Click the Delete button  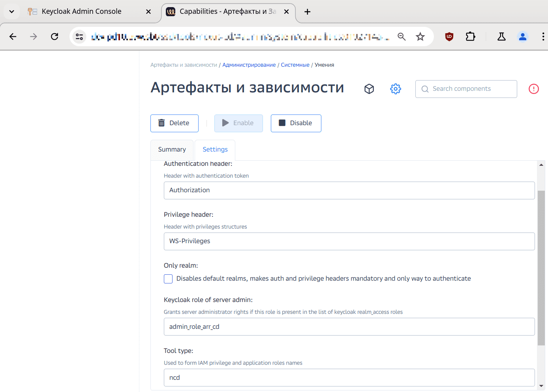click(174, 123)
